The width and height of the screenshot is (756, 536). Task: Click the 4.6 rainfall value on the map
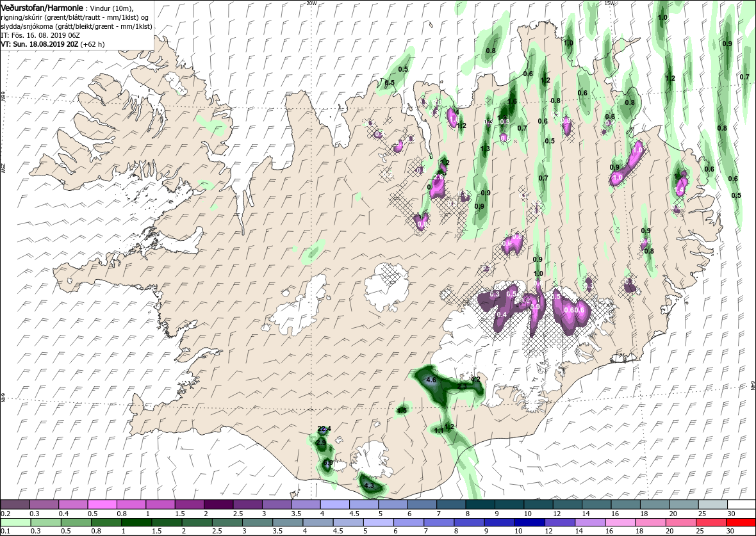point(432,380)
